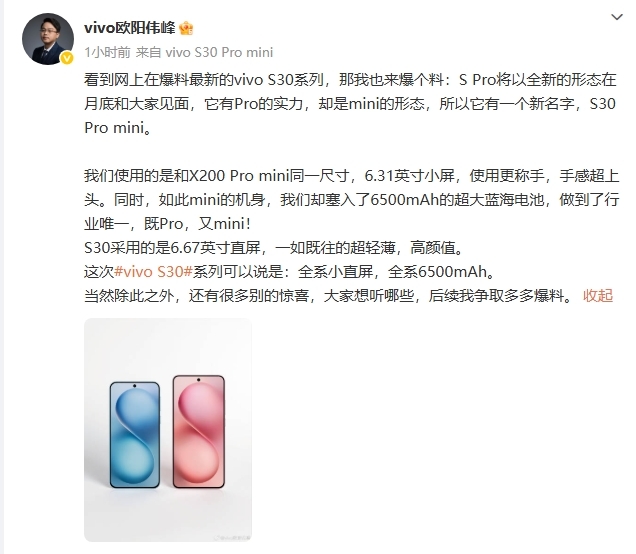Open the vivo S30 Pro mini source link

219,52
